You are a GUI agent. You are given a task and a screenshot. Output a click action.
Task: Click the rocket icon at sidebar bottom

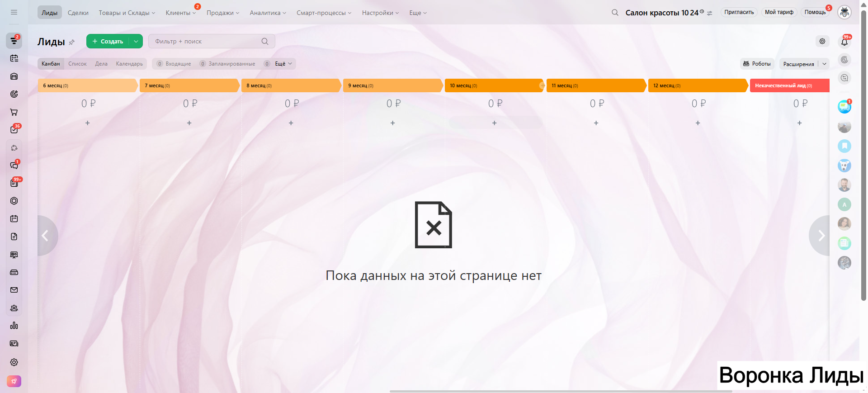14,381
